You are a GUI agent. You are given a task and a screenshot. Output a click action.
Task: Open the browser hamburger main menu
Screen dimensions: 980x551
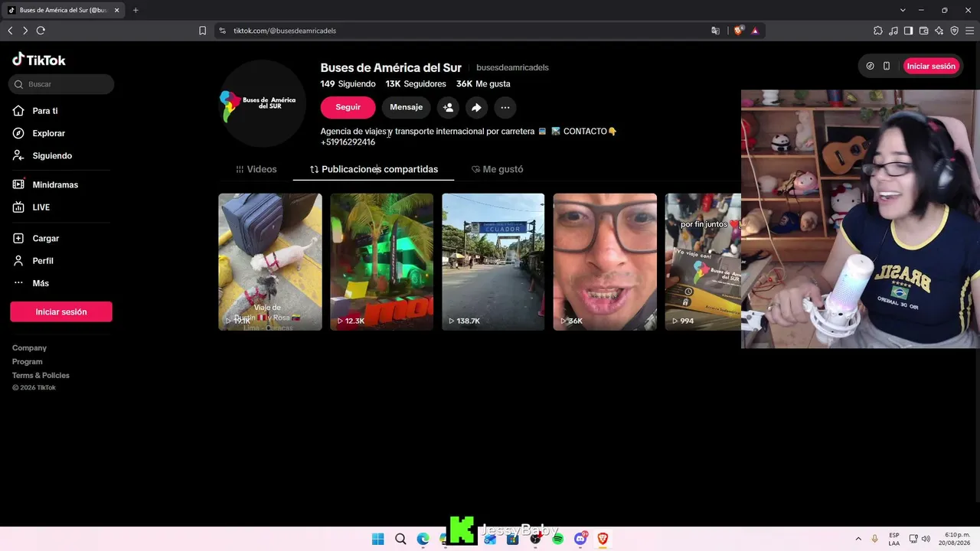pos(970,31)
